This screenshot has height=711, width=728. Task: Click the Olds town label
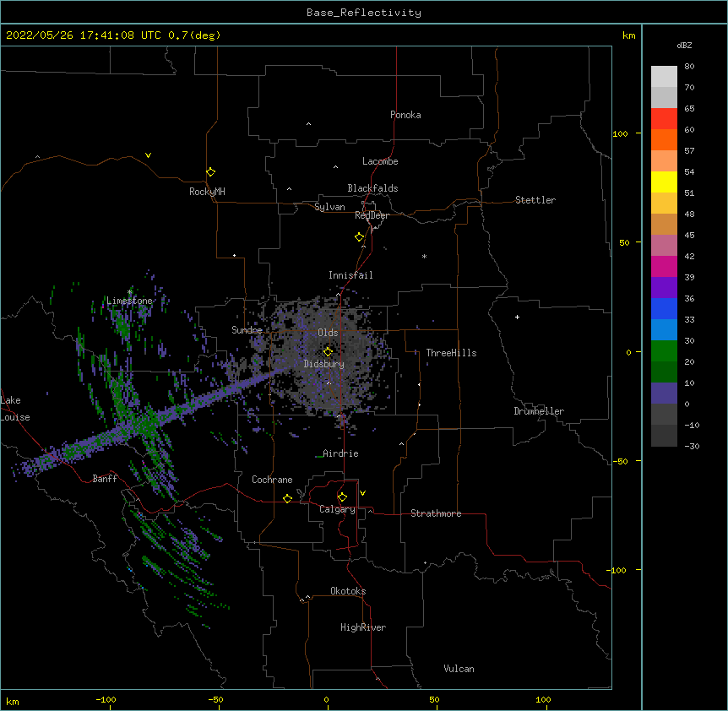(328, 333)
